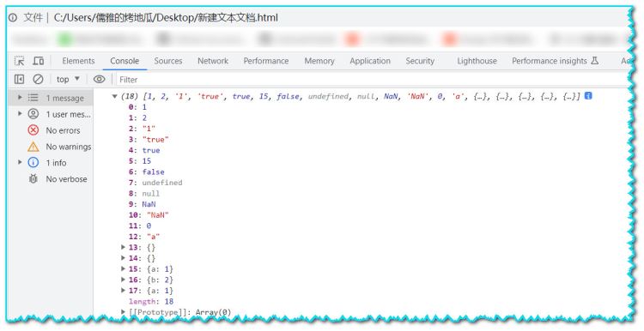Toggle the device toolbar icon
644x331 pixels.
pyautogui.click(x=38, y=61)
